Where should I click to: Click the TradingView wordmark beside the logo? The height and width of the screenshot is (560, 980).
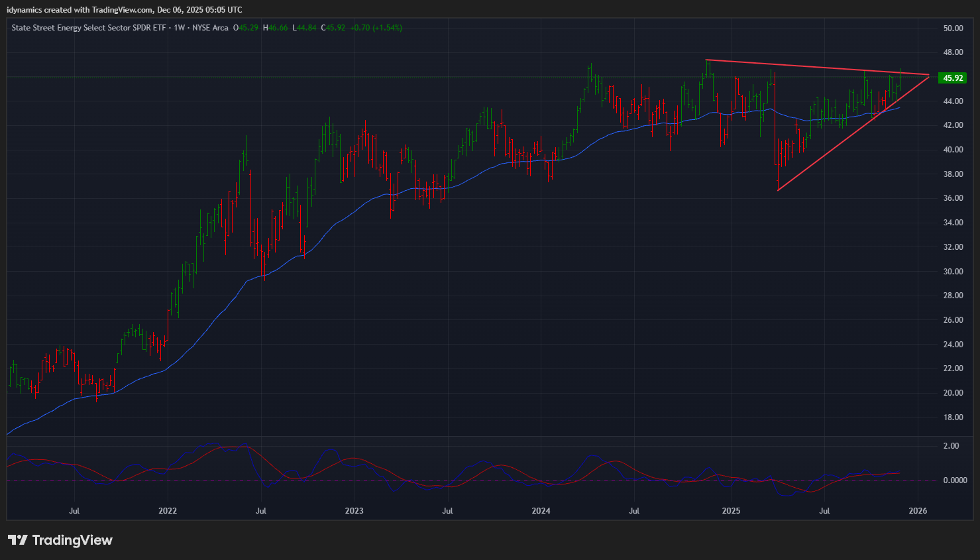(x=72, y=540)
